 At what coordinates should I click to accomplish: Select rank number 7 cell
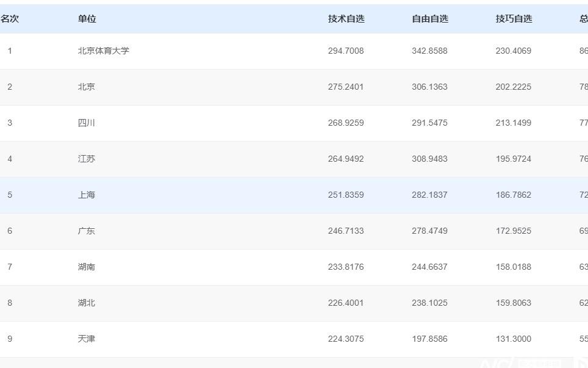10,267
